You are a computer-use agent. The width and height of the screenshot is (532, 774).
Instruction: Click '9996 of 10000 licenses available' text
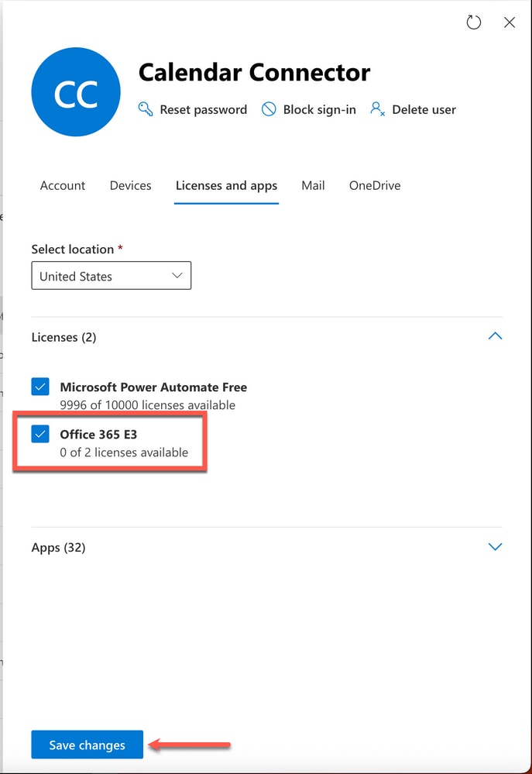148,404
